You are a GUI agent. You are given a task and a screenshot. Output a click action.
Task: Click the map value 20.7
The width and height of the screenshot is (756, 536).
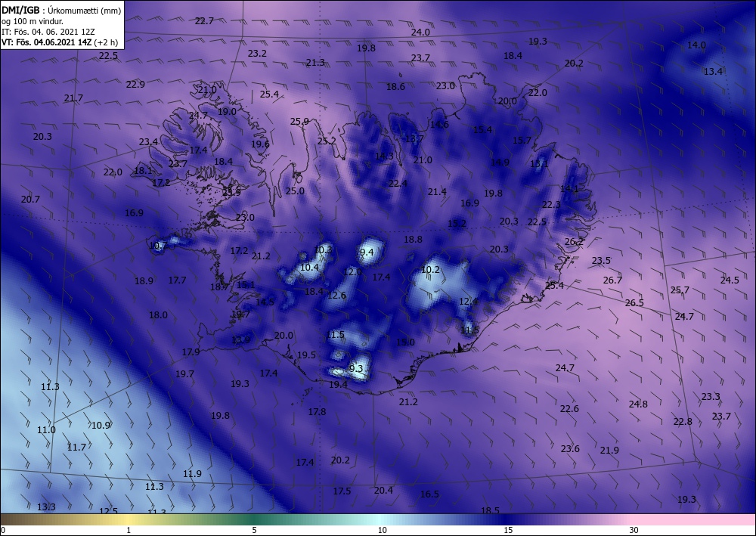(30, 199)
